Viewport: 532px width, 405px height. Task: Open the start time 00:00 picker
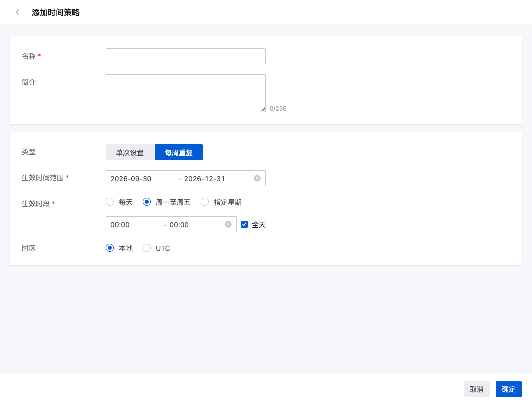pyautogui.click(x=120, y=225)
